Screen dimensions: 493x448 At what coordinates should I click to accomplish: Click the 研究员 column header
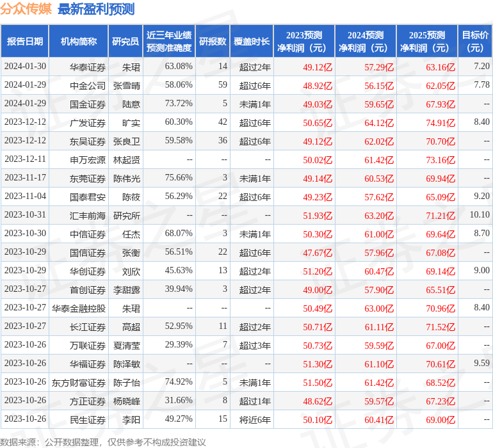[x=125, y=42]
